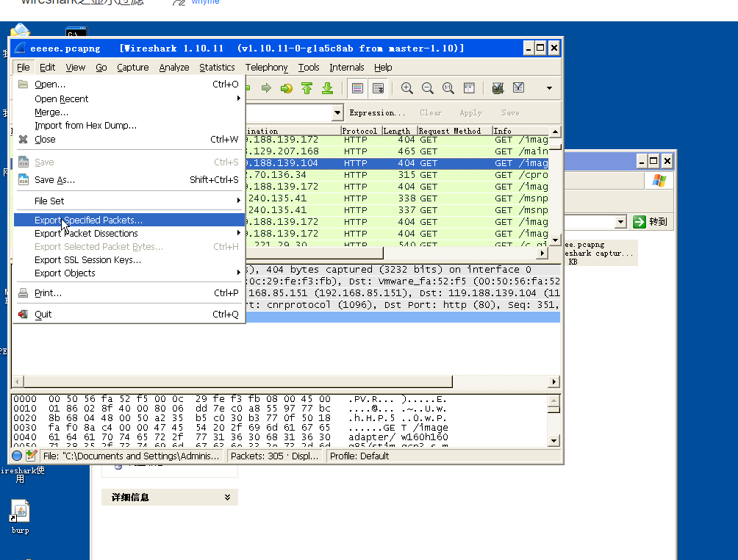Viewport: 738px width, 560px height.
Task: Select Export SSL Session Keys...
Action: 129,259
